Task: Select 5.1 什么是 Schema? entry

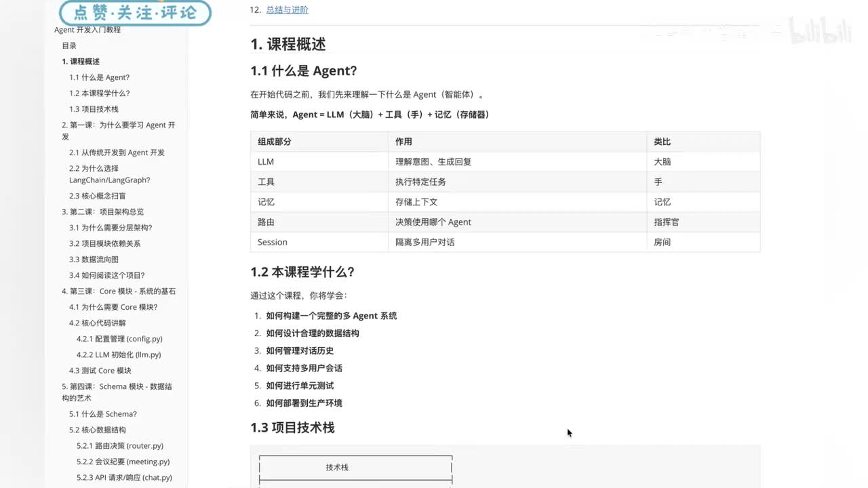Action: click(103, 414)
